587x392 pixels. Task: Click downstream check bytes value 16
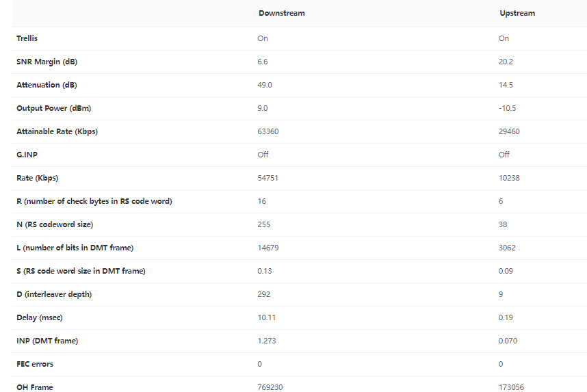coord(262,201)
